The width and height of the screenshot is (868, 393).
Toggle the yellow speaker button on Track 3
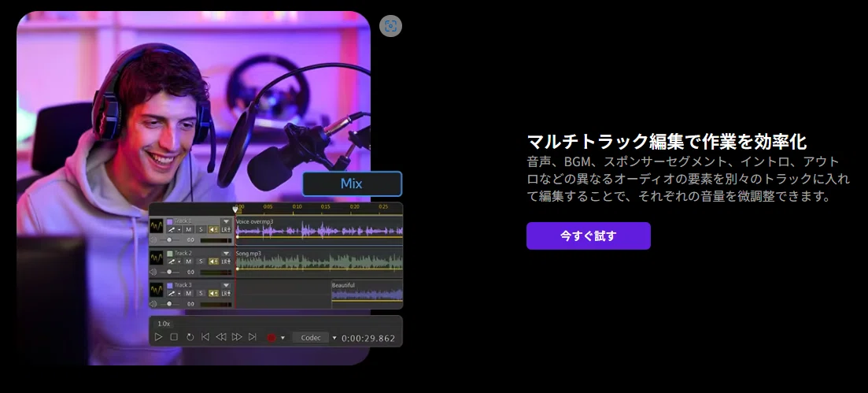click(x=214, y=293)
